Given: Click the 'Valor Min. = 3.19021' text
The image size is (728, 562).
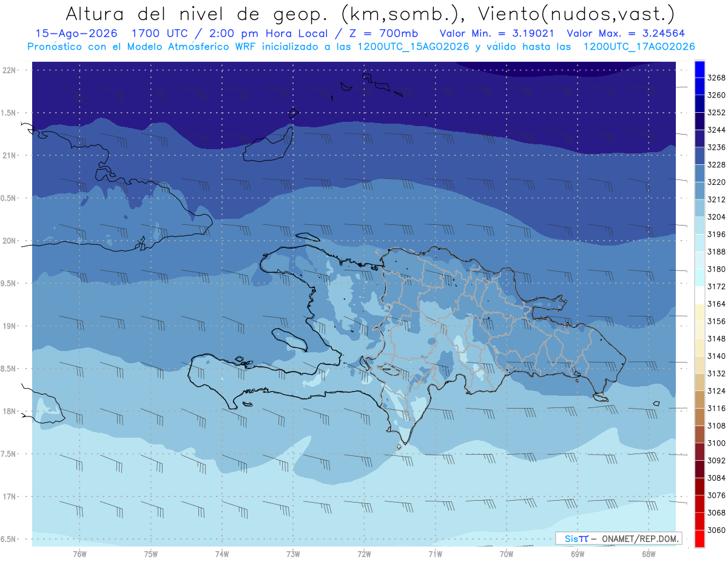Looking at the screenshot, I should click(x=497, y=33).
